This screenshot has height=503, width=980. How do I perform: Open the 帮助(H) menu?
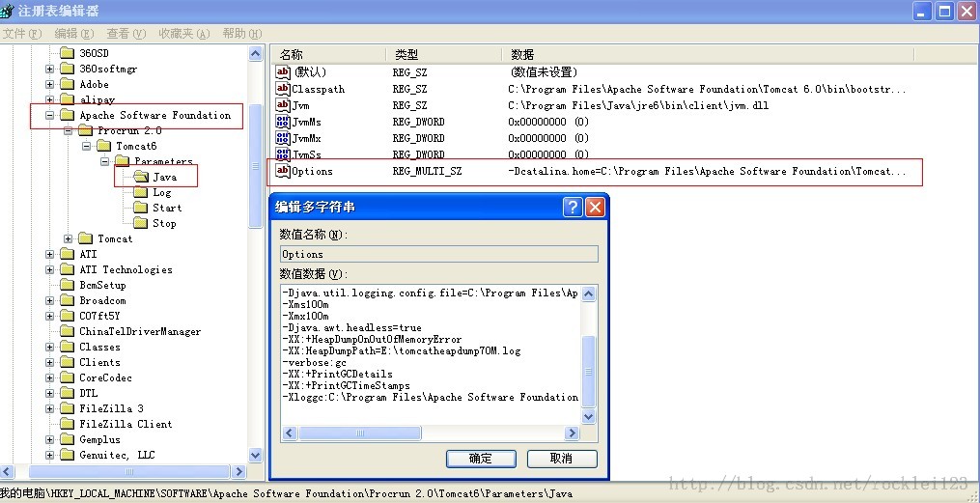coord(242,33)
